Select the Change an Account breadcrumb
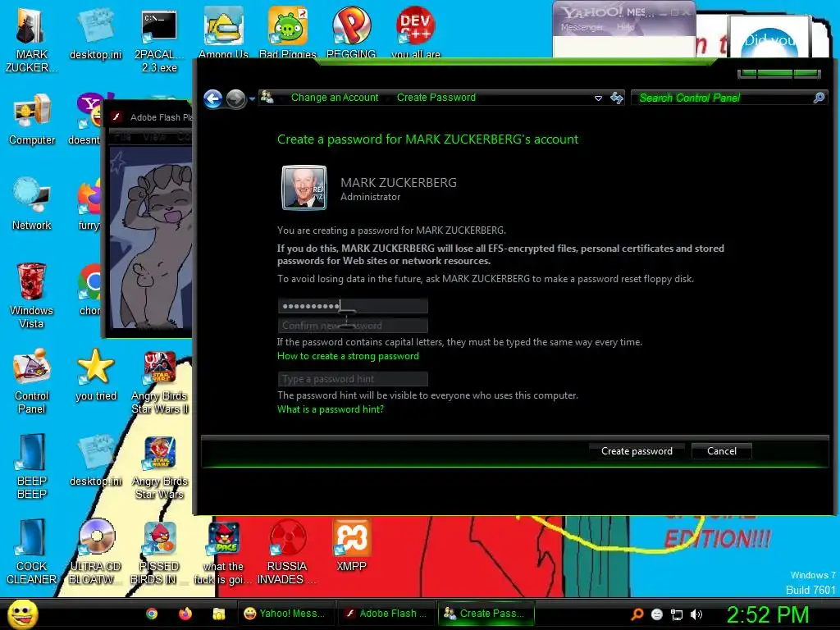Viewport: 840px width, 630px height. (335, 98)
